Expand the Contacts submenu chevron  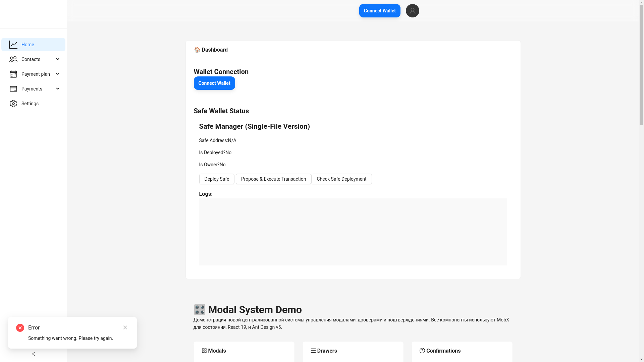pos(57,59)
